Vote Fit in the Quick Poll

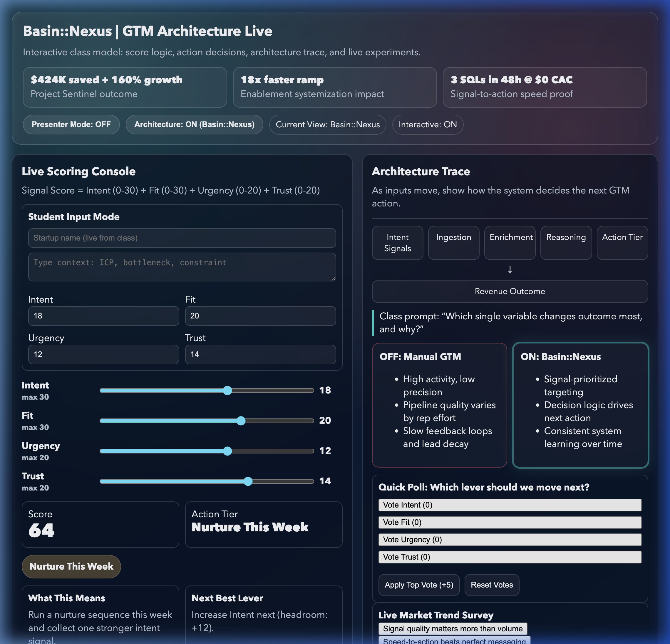pyautogui.click(x=510, y=522)
